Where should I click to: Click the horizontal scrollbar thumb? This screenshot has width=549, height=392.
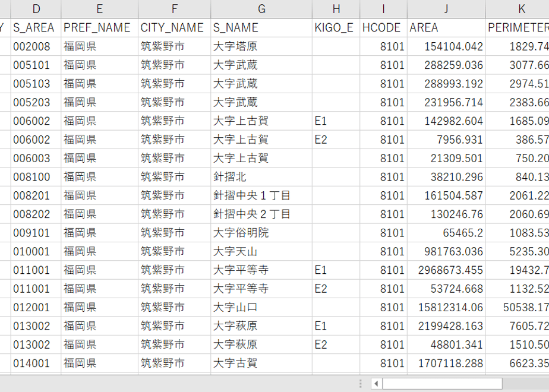tap(442, 384)
